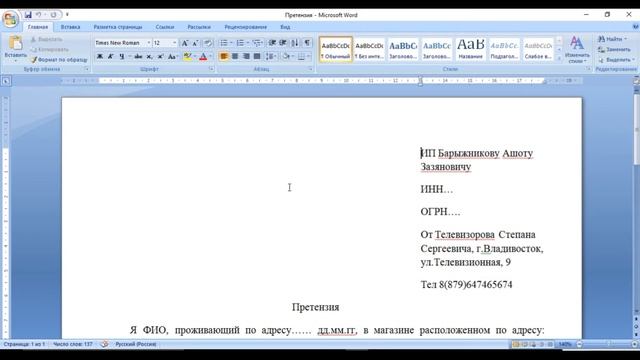Viewport: 640px width, 360px height.
Task: Switch to the Разметка страницы tab
Action: point(118,27)
